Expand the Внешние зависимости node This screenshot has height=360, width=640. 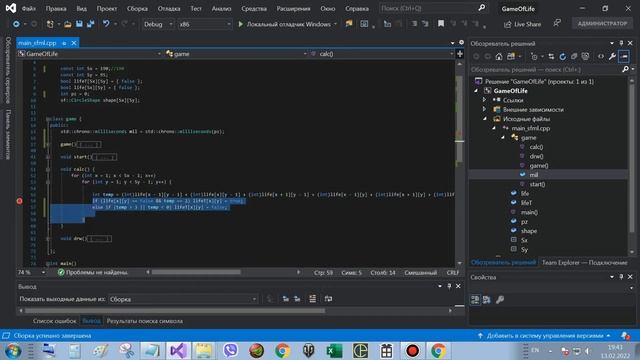(484, 109)
